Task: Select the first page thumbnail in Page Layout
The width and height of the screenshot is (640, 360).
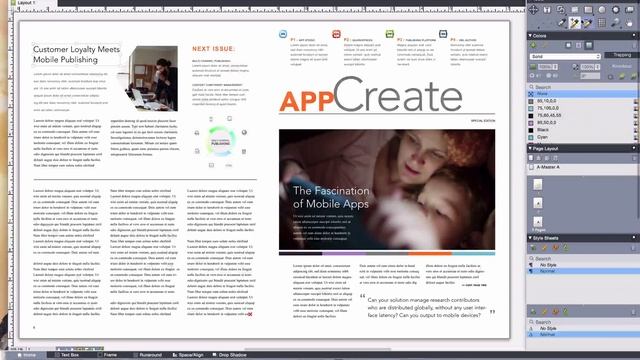Action: [x=538, y=184]
